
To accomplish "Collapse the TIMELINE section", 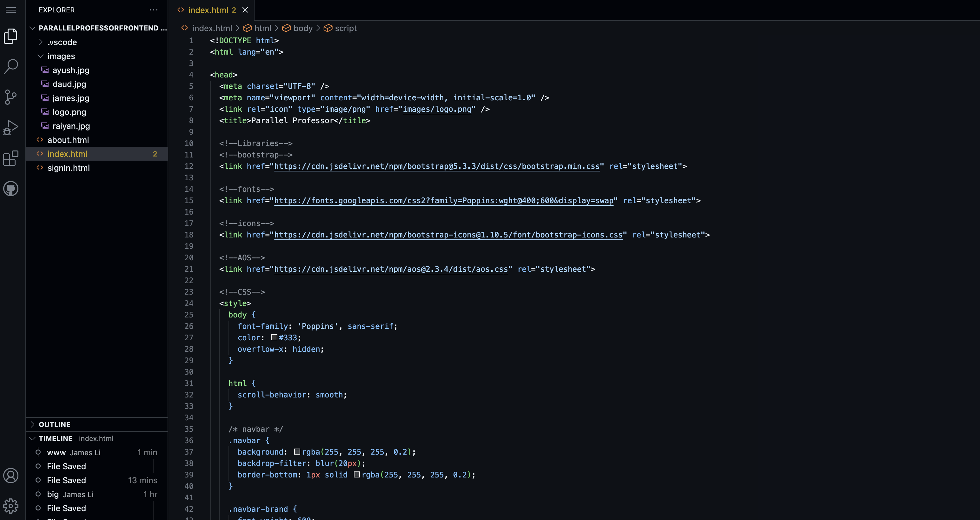I will click(x=55, y=438).
